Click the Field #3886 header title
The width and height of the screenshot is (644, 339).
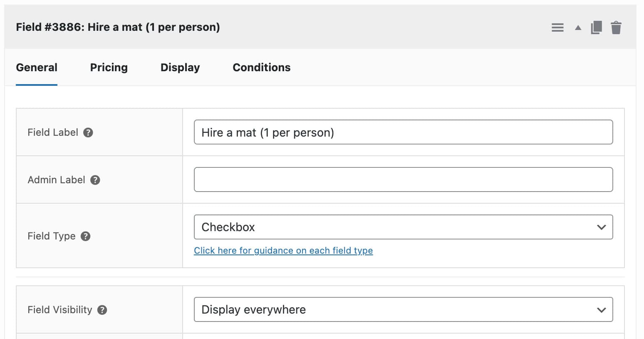tap(118, 27)
